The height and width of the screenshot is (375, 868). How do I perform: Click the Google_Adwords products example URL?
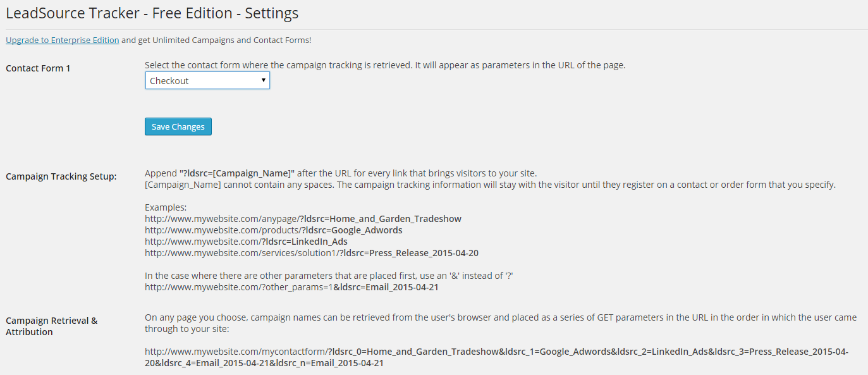[273, 230]
